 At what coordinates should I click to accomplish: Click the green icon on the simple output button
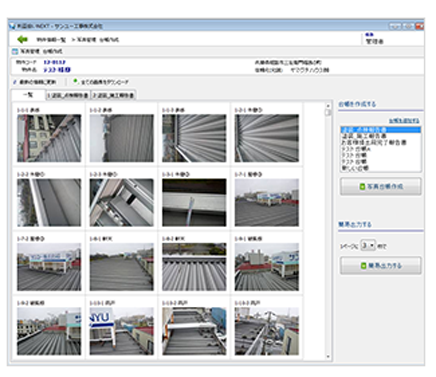click(364, 266)
